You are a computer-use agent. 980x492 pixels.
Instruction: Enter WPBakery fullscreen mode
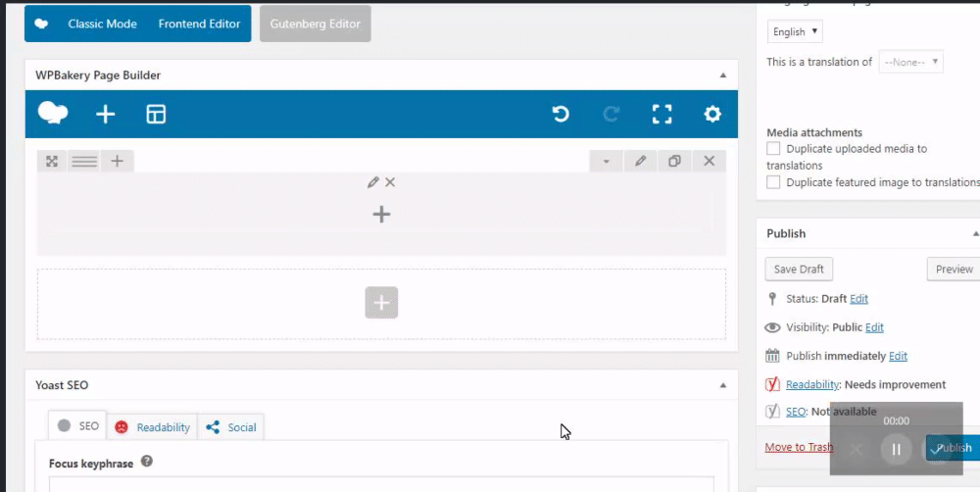tap(661, 114)
